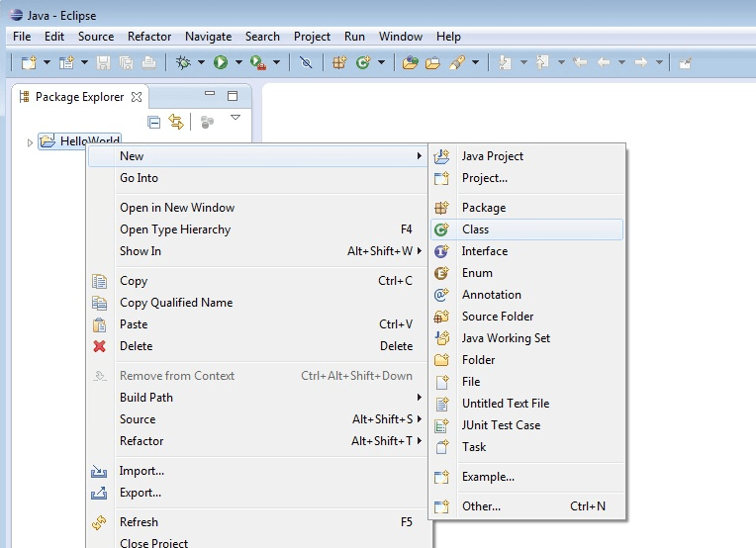The image size is (756, 548).
Task: Open the External Tools dropdown arrow
Action: pos(276,62)
